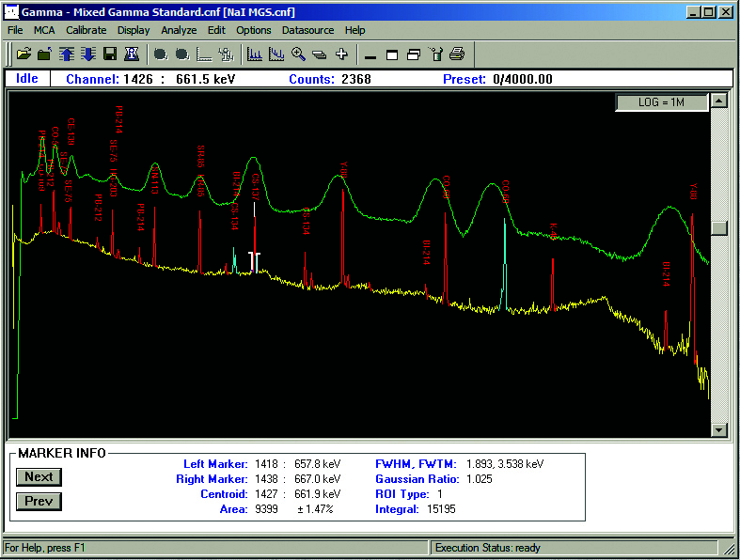Click the Counts 2368 readout
Image resolution: width=740 pixels, height=560 pixels.
pyautogui.click(x=330, y=79)
